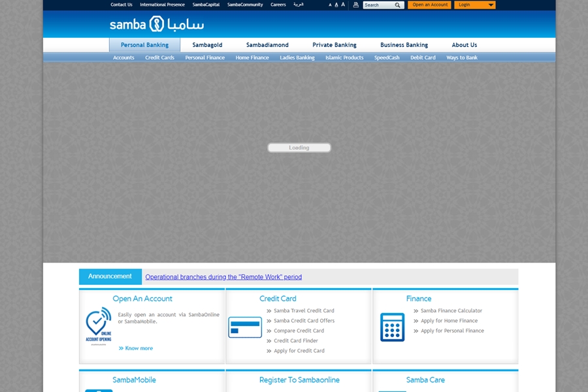
Task: Open the Home Finance submenu item
Action: pos(252,57)
